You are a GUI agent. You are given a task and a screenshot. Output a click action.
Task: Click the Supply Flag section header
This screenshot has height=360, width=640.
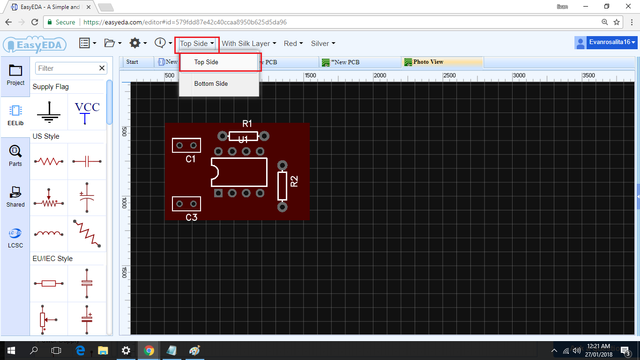[x=51, y=87]
